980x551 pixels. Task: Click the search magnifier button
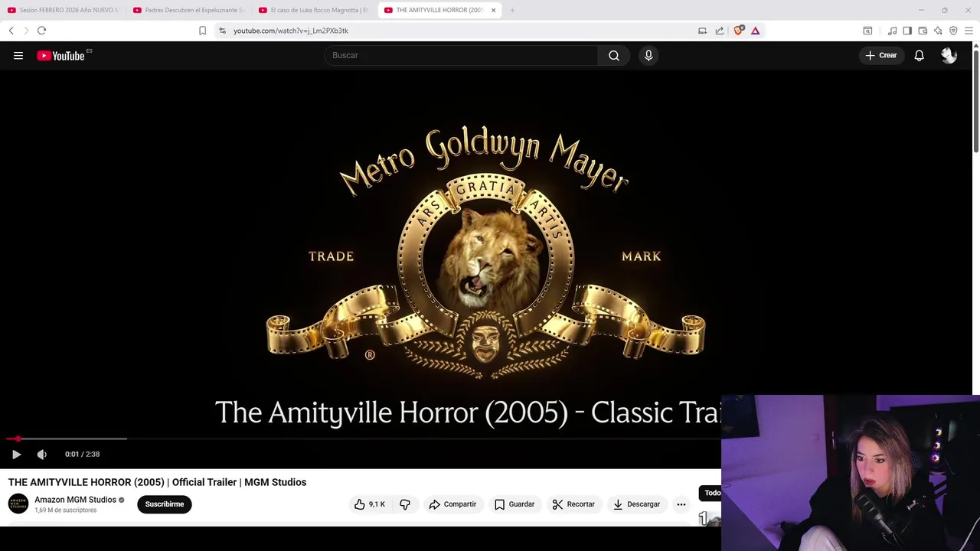click(x=613, y=55)
